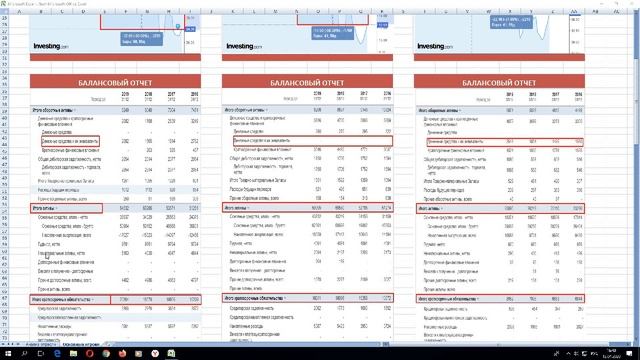
Task: Click Итого активы label in right table
Action: point(429,209)
